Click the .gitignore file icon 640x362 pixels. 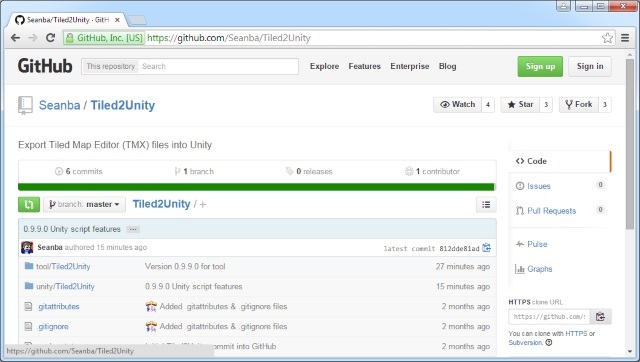click(x=28, y=326)
